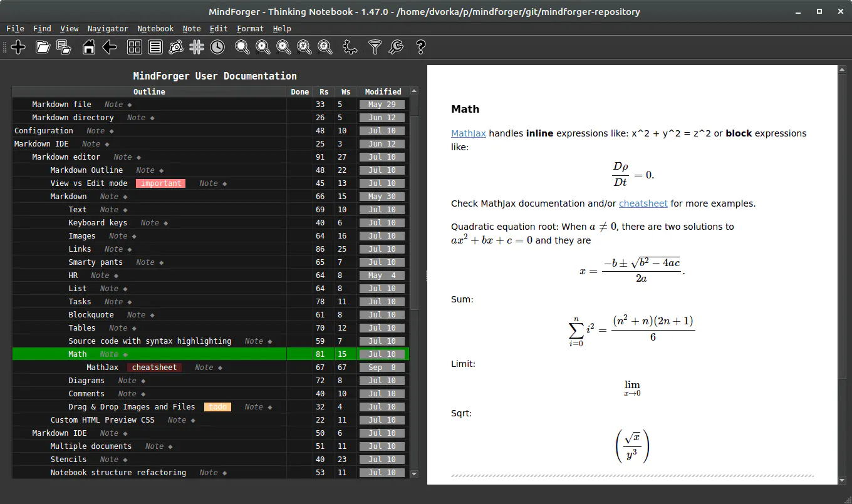The width and height of the screenshot is (852, 504).
Task: Open the tags hash icon
Action: coord(197,47)
